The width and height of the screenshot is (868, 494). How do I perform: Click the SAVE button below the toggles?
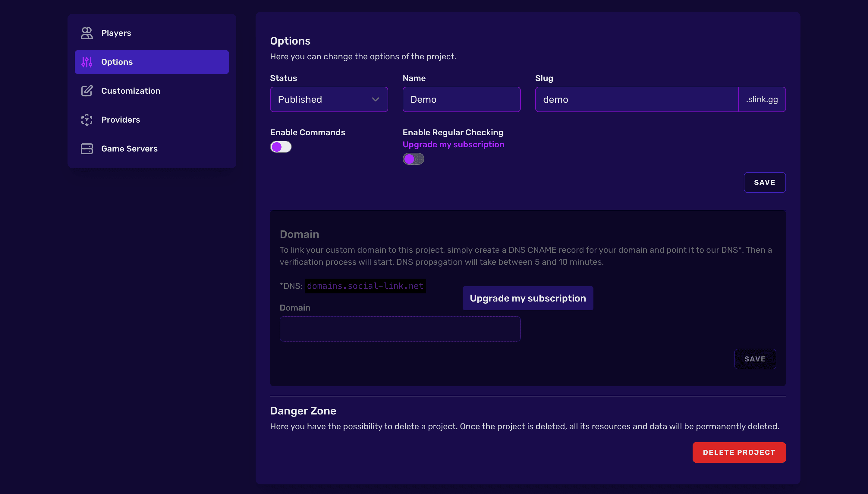(x=764, y=182)
